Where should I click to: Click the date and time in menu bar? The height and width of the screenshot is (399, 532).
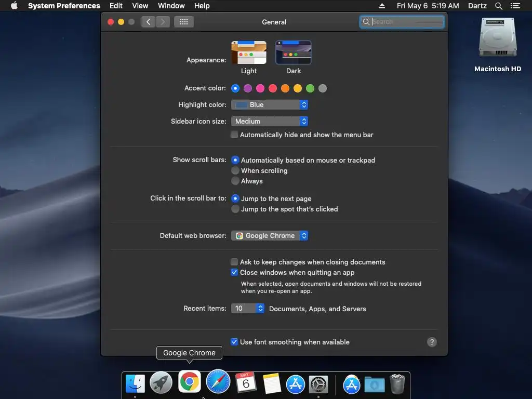(428, 6)
